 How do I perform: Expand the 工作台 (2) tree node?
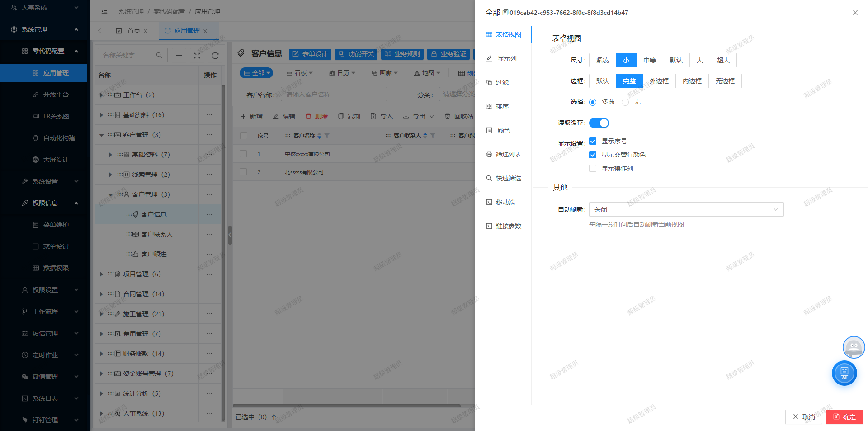click(101, 95)
